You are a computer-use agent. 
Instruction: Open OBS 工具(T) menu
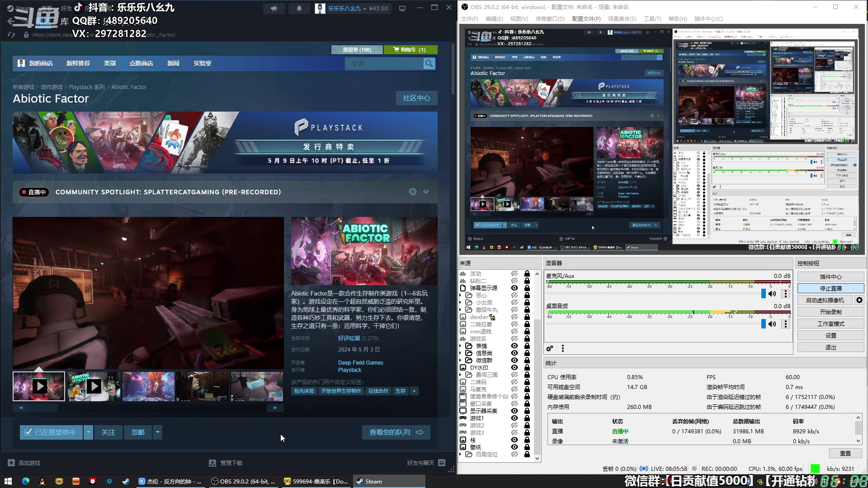[x=652, y=19]
